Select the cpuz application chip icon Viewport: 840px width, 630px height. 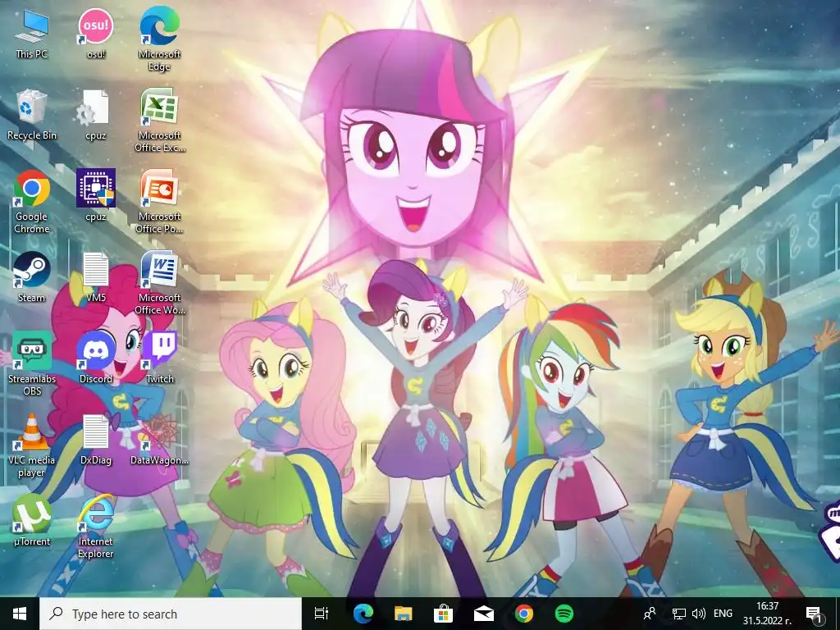pos(96,196)
